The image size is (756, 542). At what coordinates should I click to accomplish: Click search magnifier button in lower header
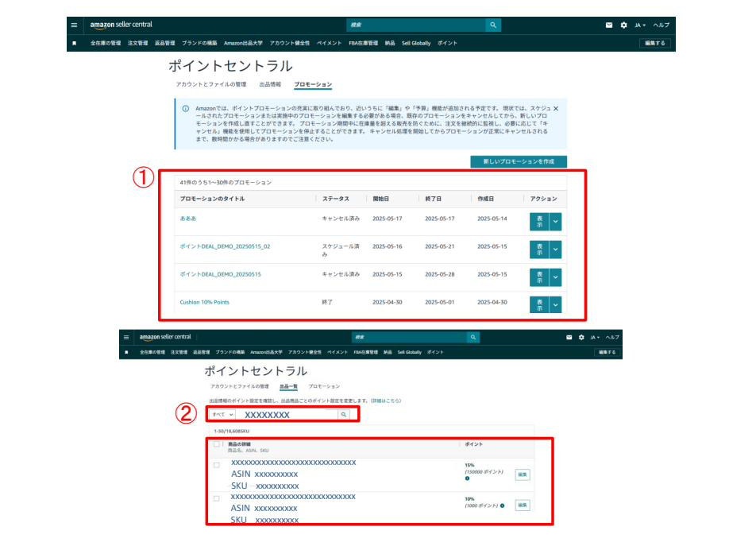(x=473, y=338)
